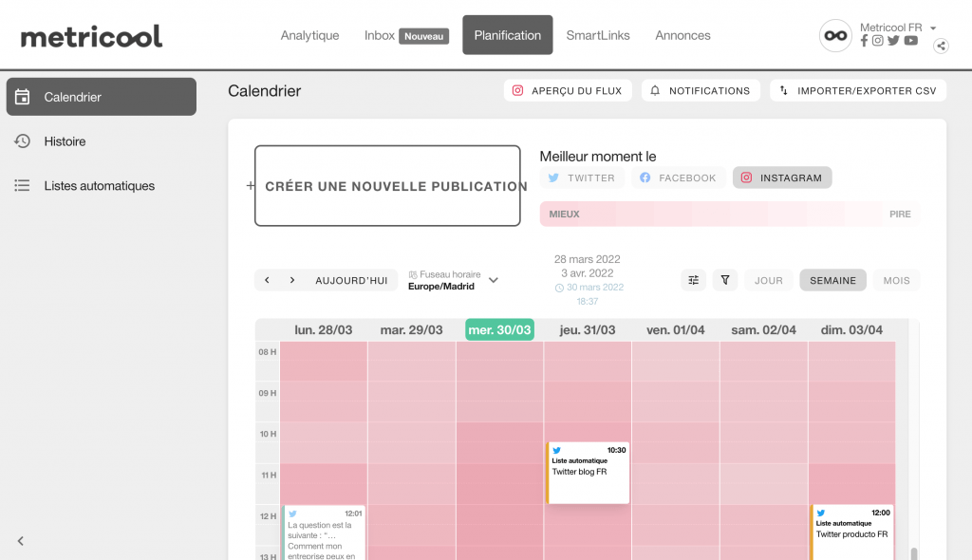Show best times for Facebook
Viewport: 972px width, 560px height.
pyautogui.click(x=678, y=178)
